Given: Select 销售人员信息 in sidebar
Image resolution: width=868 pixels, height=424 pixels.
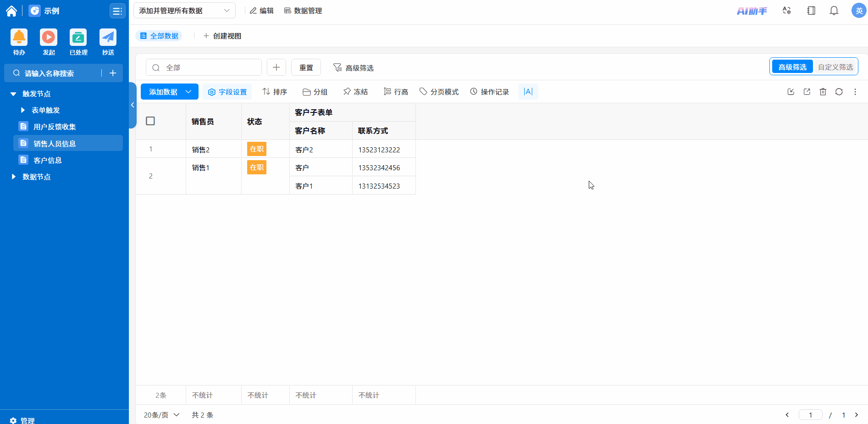Looking at the screenshot, I should click(x=68, y=143).
